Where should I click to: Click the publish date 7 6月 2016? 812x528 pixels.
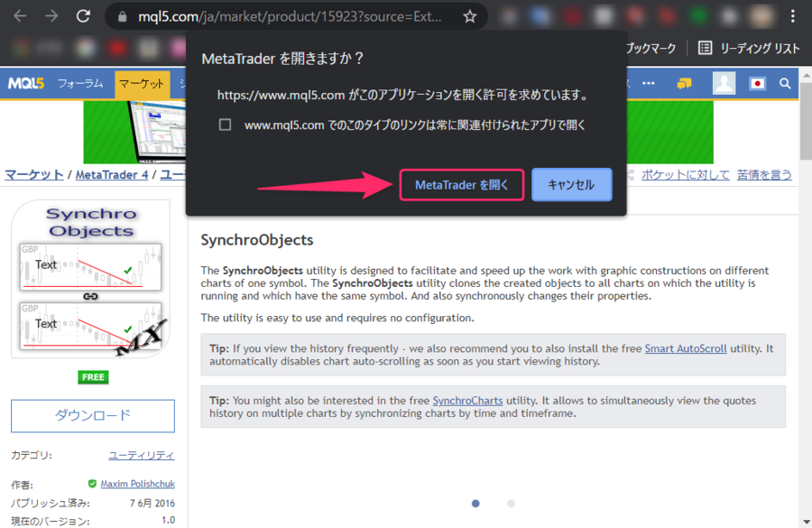[x=152, y=503]
